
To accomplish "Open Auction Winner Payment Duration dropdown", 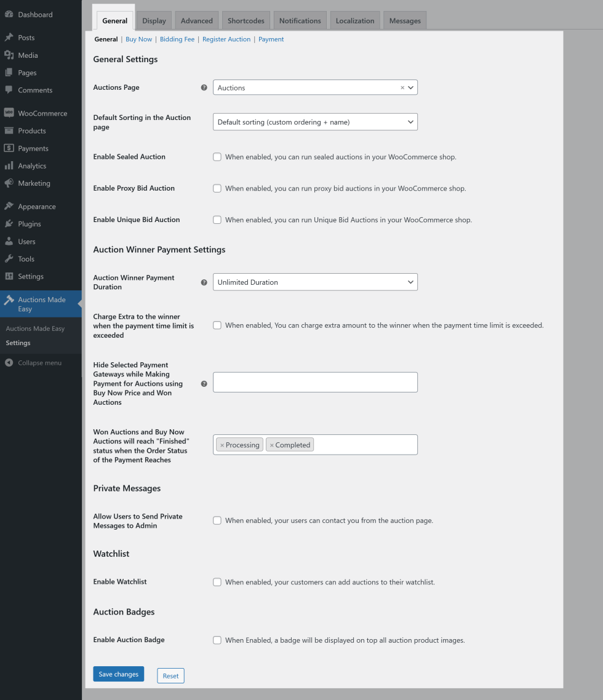I will [315, 282].
